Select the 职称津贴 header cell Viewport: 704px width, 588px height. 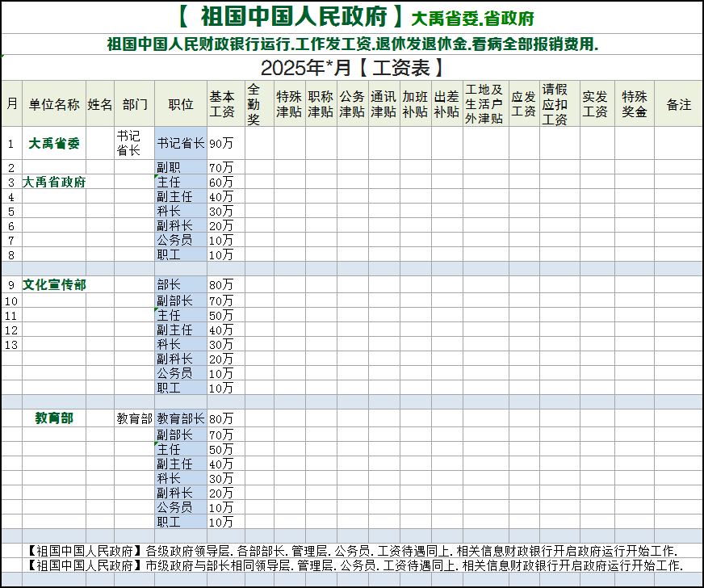pos(321,104)
